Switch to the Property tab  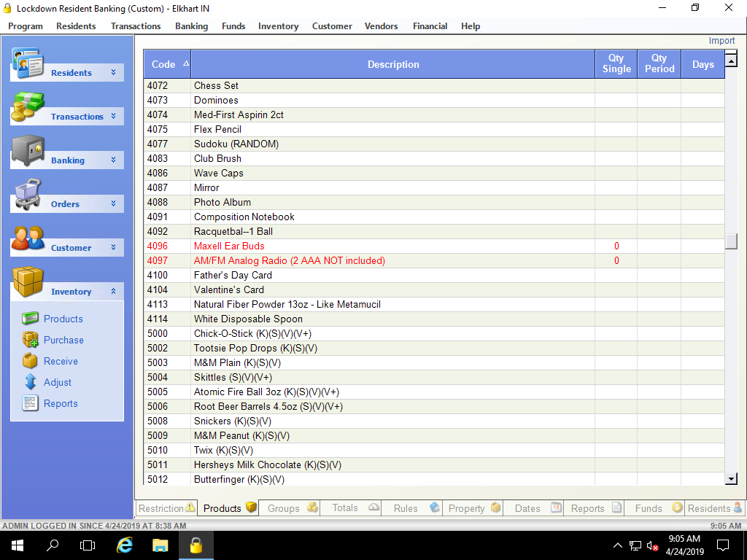click(x=473, y=508)
